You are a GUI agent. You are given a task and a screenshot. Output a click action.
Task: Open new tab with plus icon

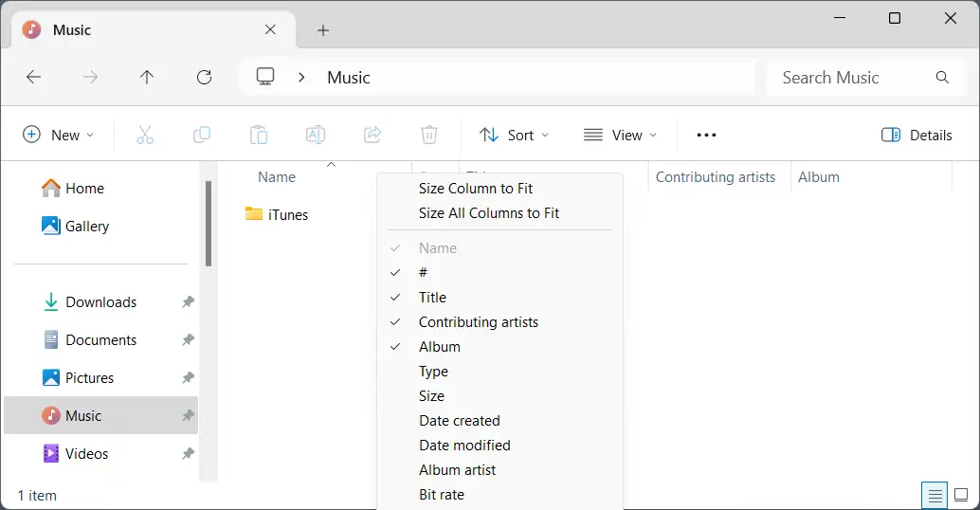[323, 30]
